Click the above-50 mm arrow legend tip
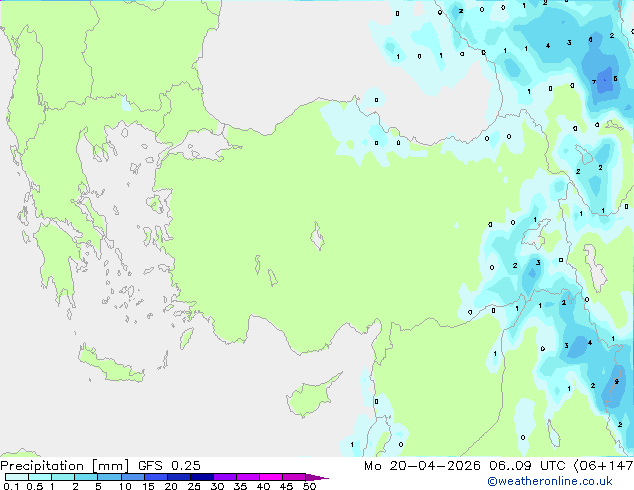The height and width of the screenshot is (490, 634). tap(317, 477)
